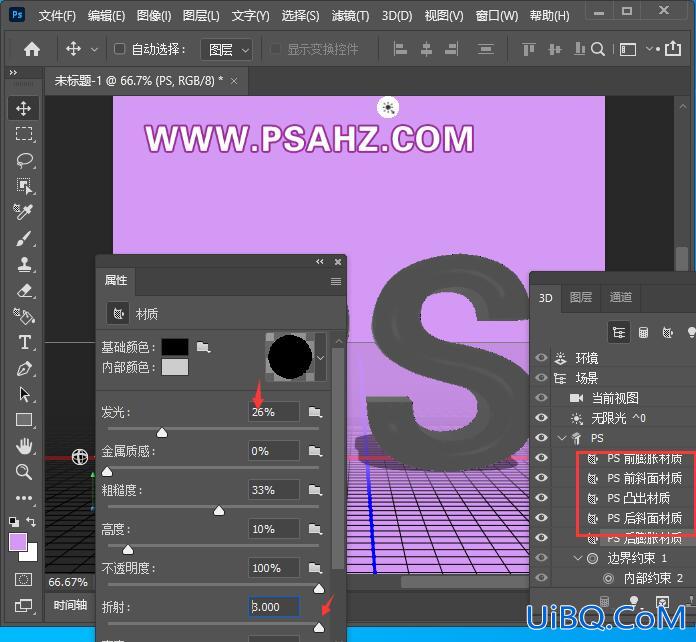Toggle visibility of 场景 row
This screenshot has width=696, height=642.
(x=541, y=377)
